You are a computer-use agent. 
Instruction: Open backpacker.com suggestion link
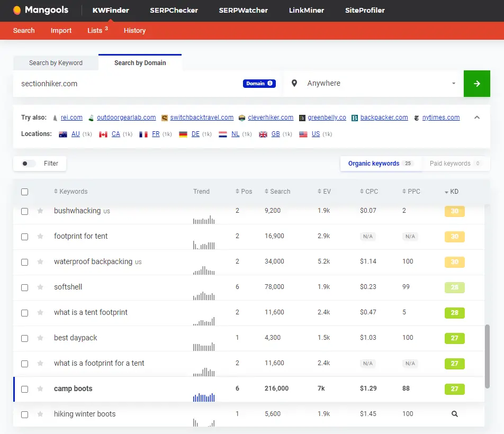pyautogui.click(x=384, y=117)
